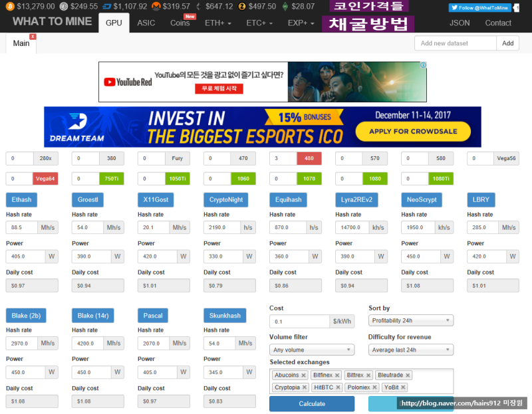Toggle the CryptoNight algorithm button
Screen dimensions: 532x414
click(226, 200)
